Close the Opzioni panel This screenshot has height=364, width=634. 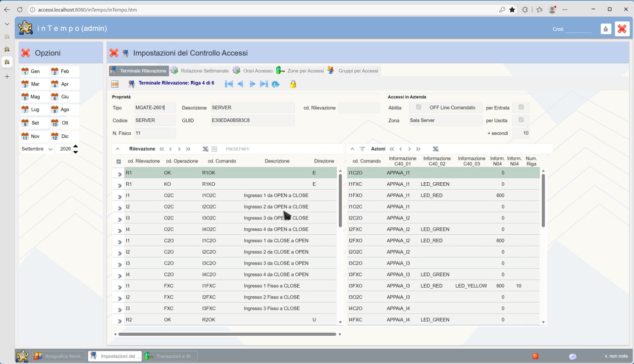(x=25, y=52)
